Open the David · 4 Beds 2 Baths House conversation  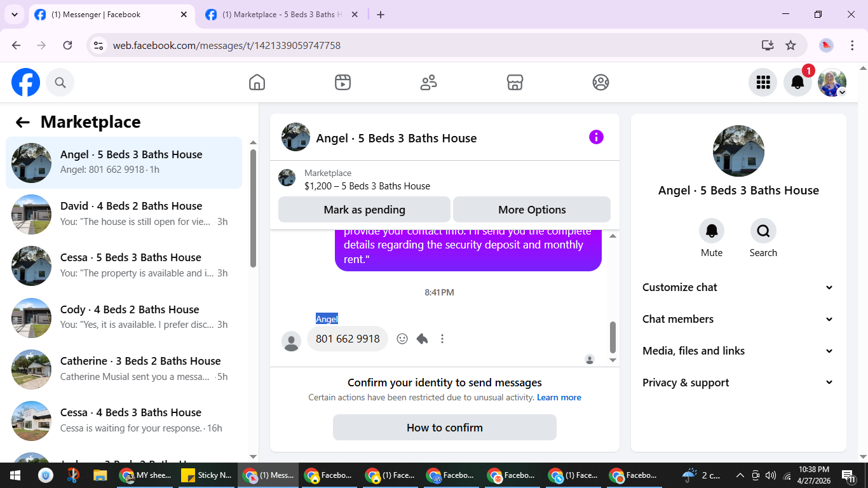tap(124, 214)
